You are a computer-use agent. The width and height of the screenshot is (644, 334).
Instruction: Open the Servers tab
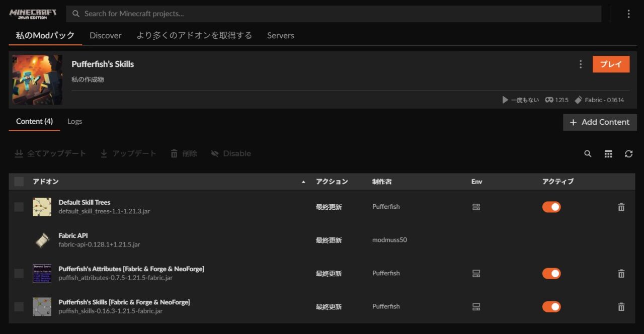281,36
